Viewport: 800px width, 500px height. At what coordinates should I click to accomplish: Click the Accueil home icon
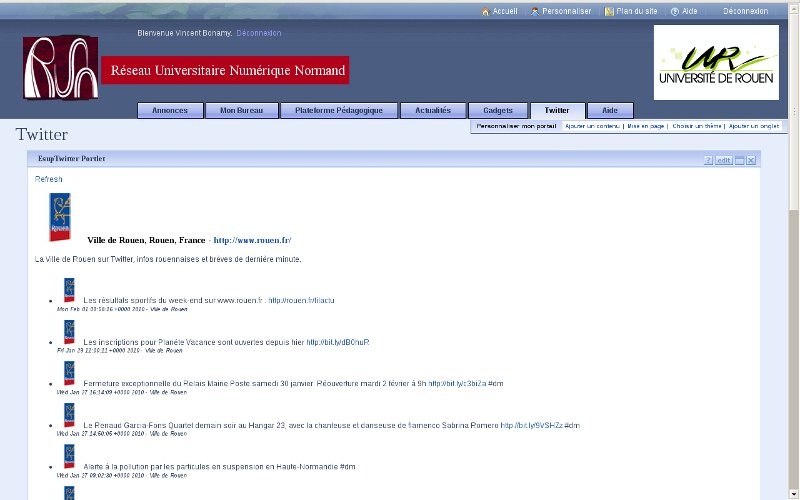tap(486, 12)
